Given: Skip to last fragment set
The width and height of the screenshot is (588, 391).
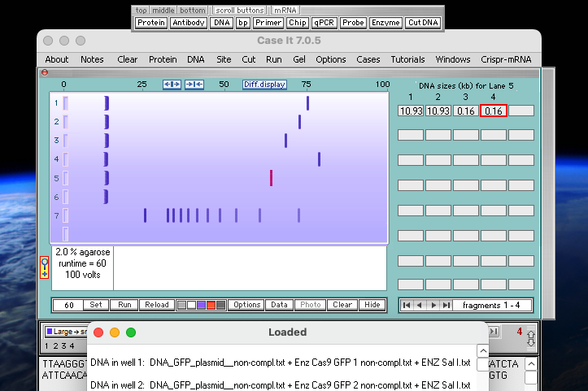Looking at the screenshot, I should pos(446,305).
